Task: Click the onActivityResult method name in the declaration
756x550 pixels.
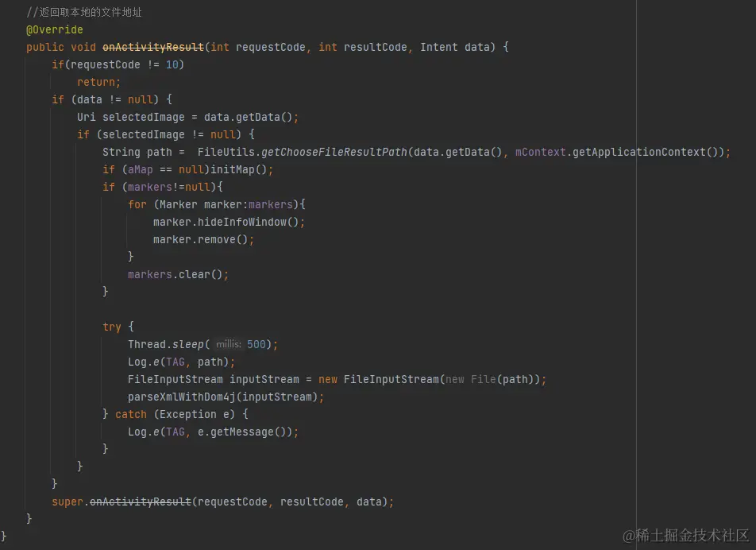Action: click(x=153, y=47)
